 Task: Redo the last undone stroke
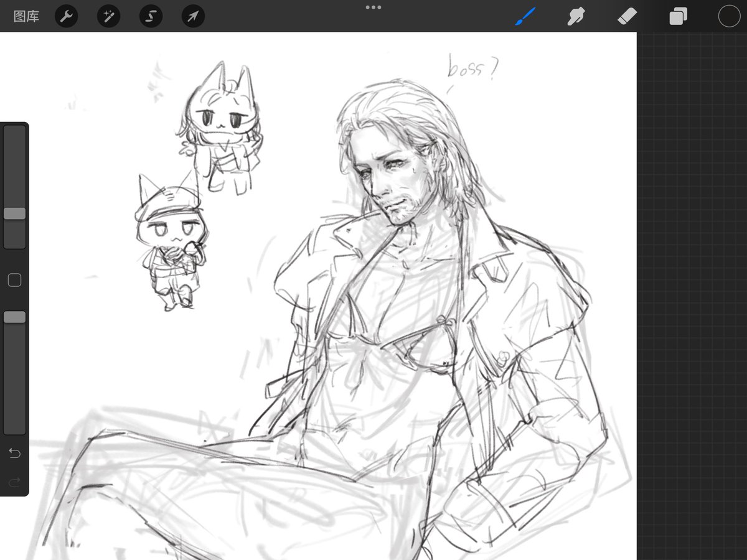coord(14,481)
